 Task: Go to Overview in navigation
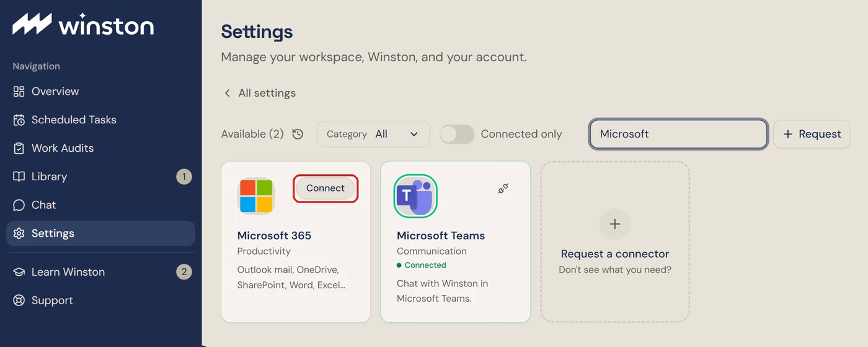point(100,92)
